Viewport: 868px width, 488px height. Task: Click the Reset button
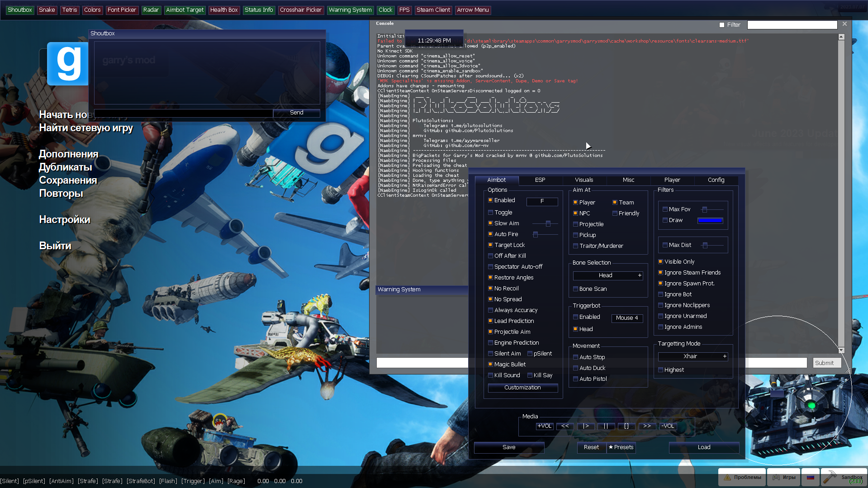coord(591,447)
